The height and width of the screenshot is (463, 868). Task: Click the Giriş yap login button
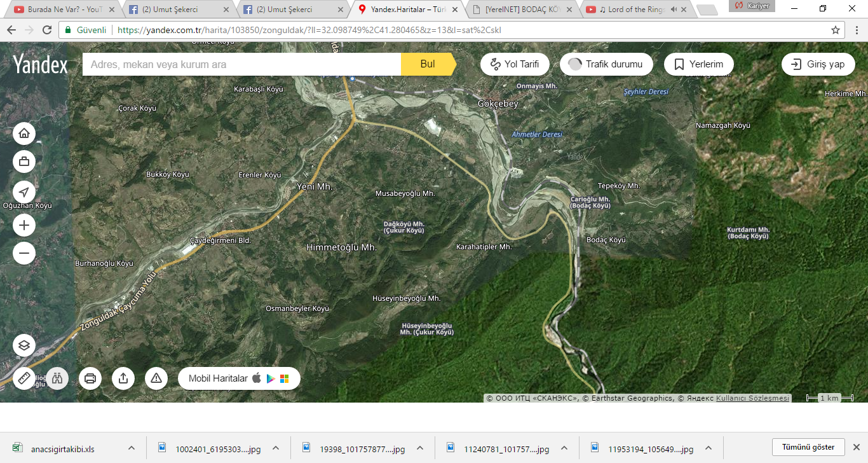[x=818, y=64]
